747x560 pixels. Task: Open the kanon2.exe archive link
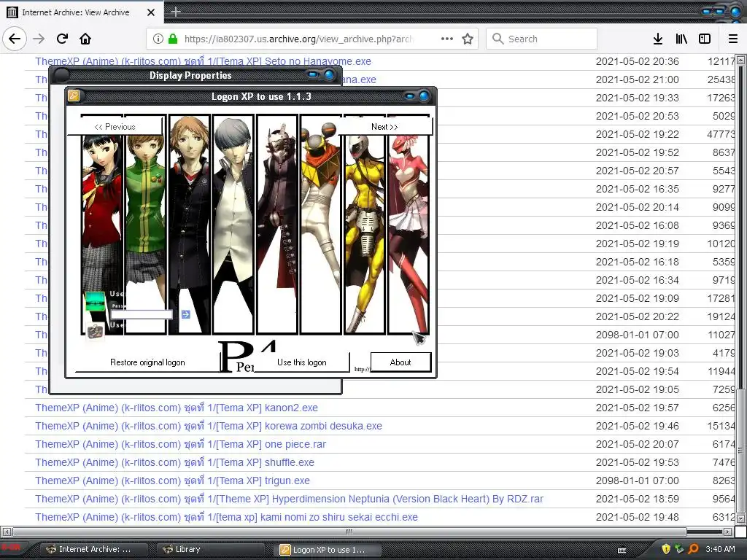pyautogui.click(x=177, y=408)
